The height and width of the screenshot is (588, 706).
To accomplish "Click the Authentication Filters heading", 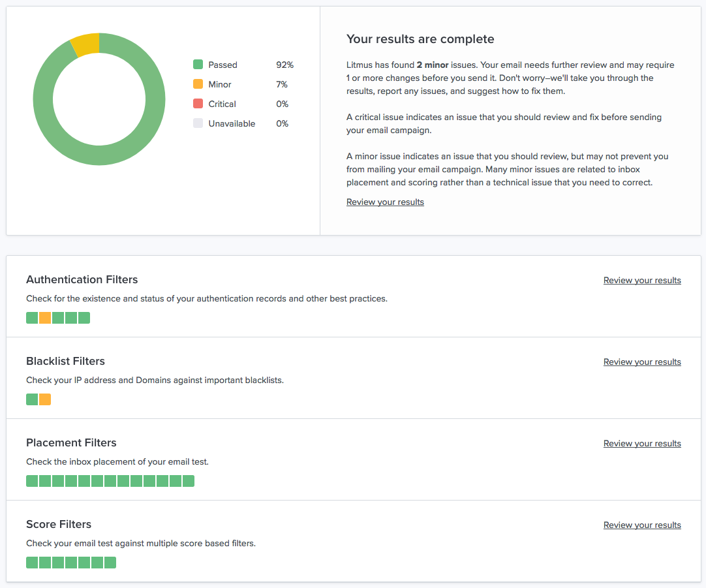I will (82, 280).
